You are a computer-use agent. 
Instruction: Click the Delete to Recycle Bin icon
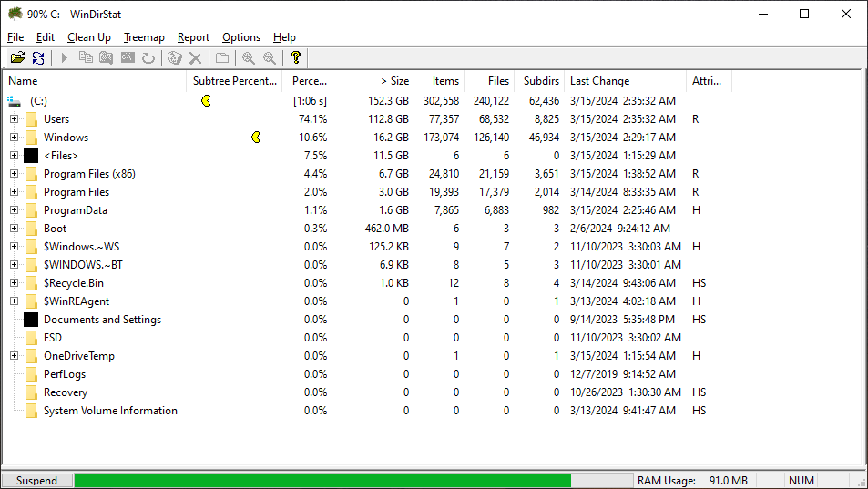coord(175,57)
